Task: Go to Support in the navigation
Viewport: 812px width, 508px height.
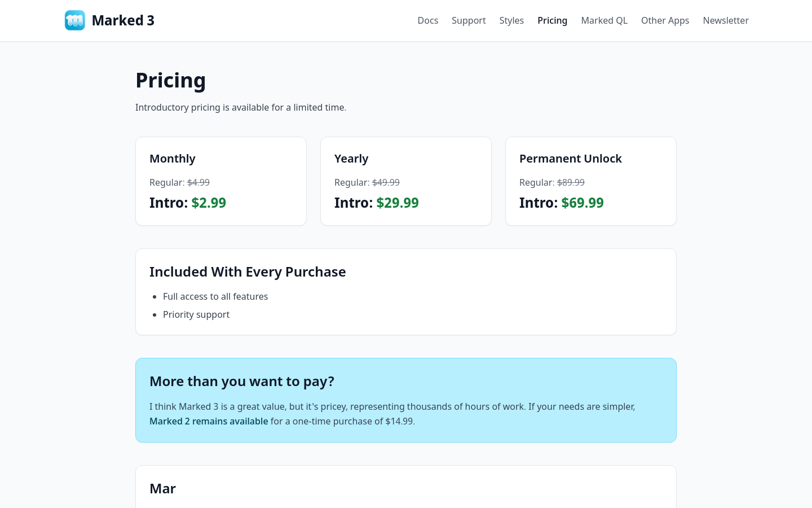Action: click(469, 20)
